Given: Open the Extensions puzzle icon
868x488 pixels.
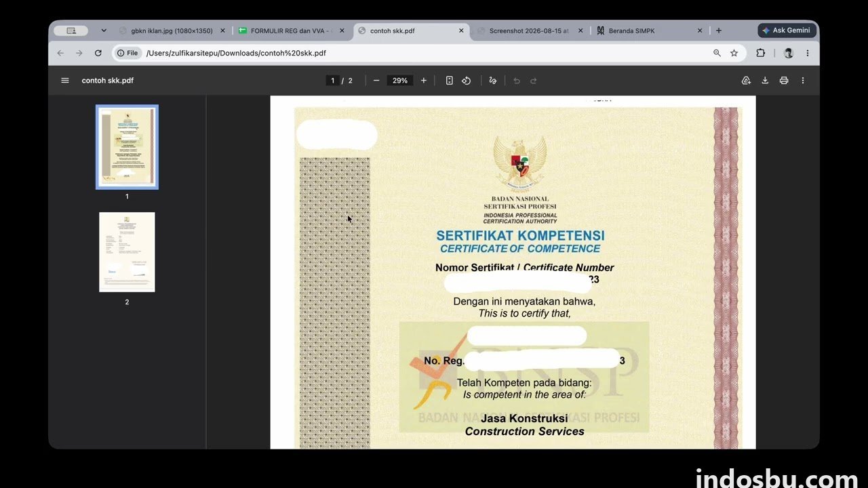Looking at the screenshot, I should pos(761,53).
